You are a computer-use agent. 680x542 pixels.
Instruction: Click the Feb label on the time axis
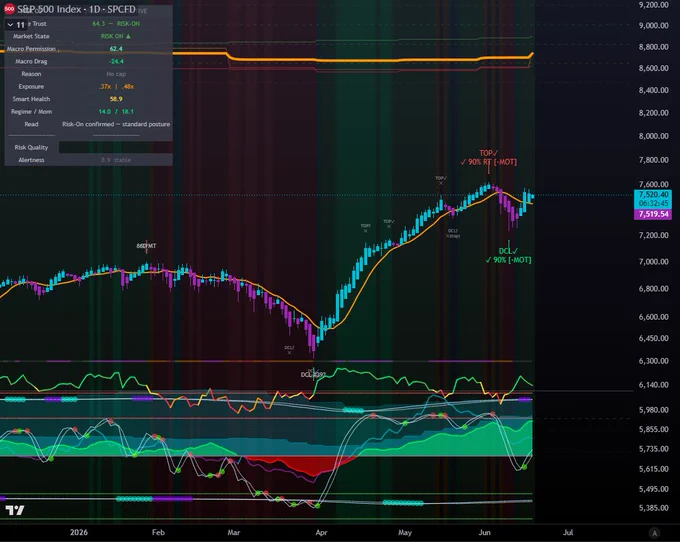[x=158, y=532]
